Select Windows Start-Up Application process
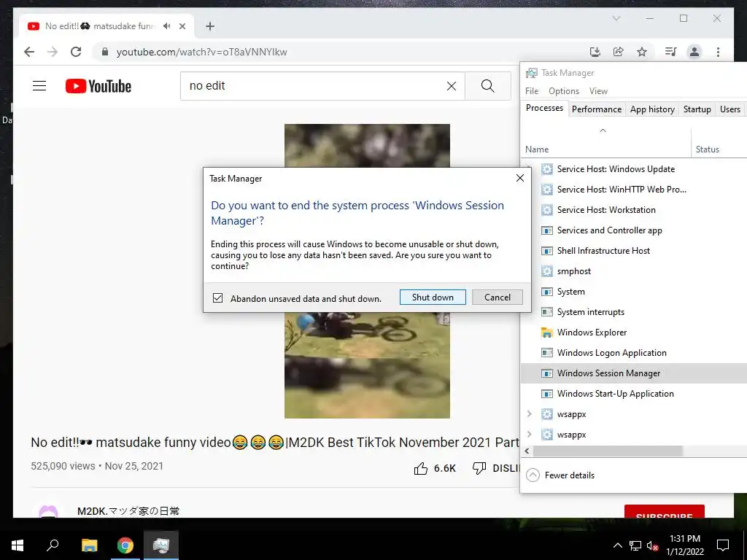 coord(634,394)
